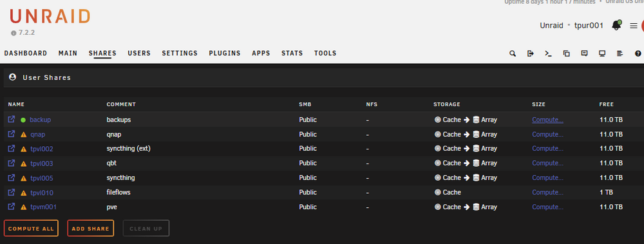This screenshot has height=244, width=644.
Task: Open the Plugins tab
Action: [x=225, y=53]
